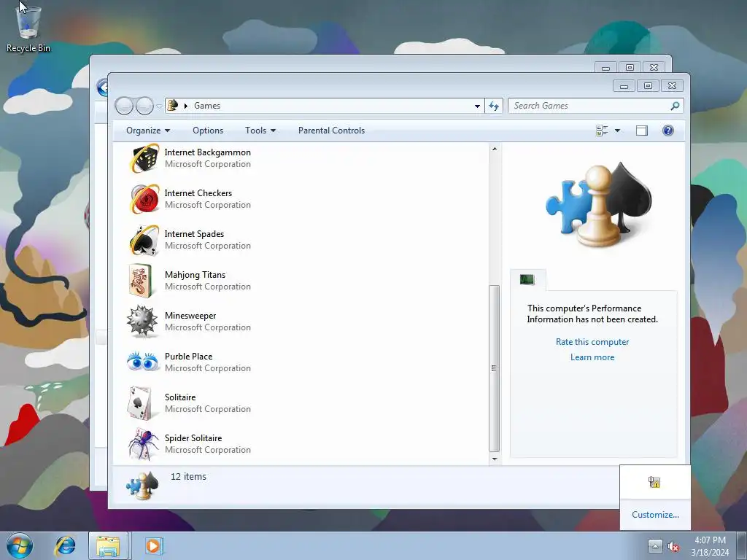This screenshot has width=747, height=560.
Task: Select the Mahjong Titans tile icon
Action: click(141, 281)
